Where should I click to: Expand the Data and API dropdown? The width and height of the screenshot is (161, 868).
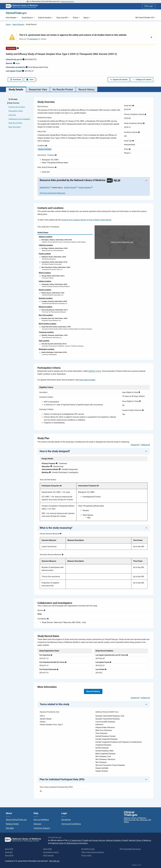(x=63, y=18)
